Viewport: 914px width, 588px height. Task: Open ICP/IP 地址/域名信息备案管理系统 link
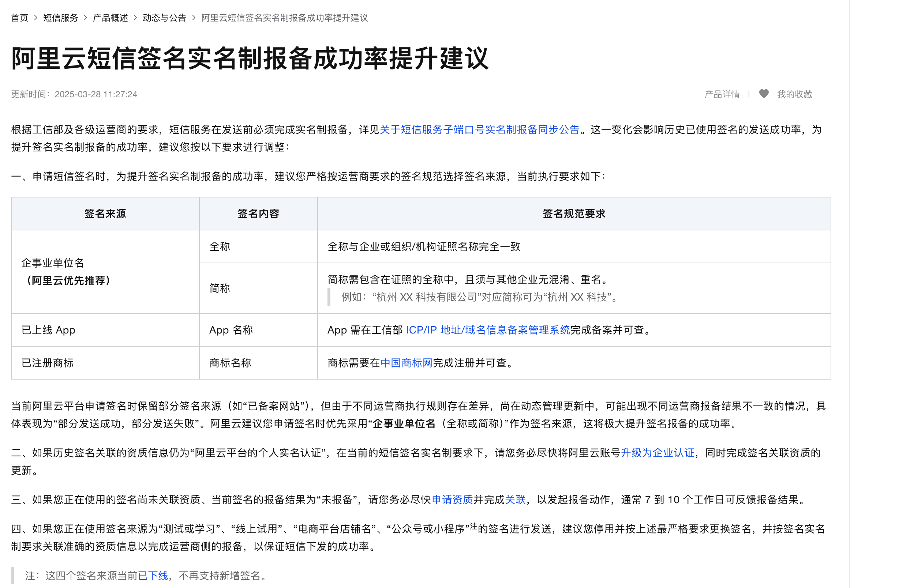coord(487,330)
